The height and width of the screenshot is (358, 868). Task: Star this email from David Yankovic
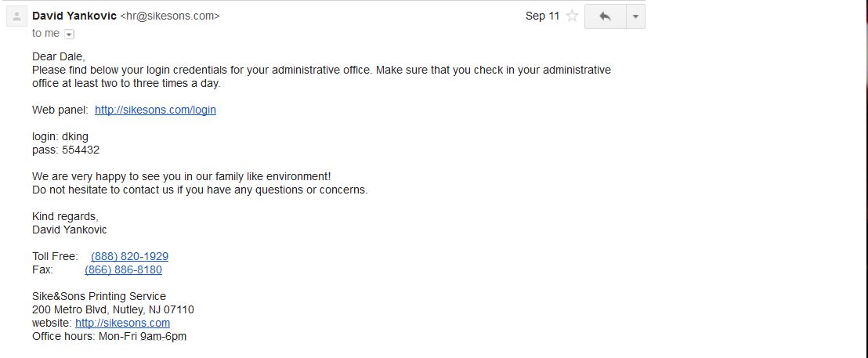coord(573,16)
